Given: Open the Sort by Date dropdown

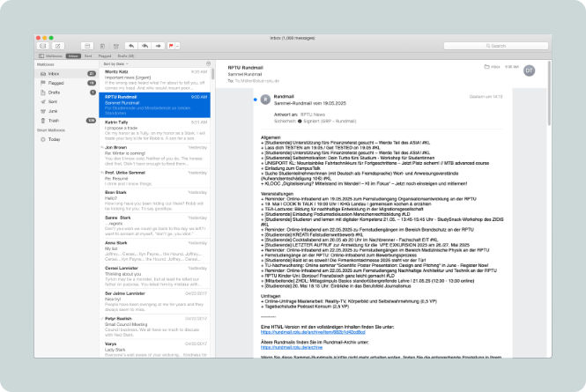Looking at the screenshot, I should click(x=115, y=63).
